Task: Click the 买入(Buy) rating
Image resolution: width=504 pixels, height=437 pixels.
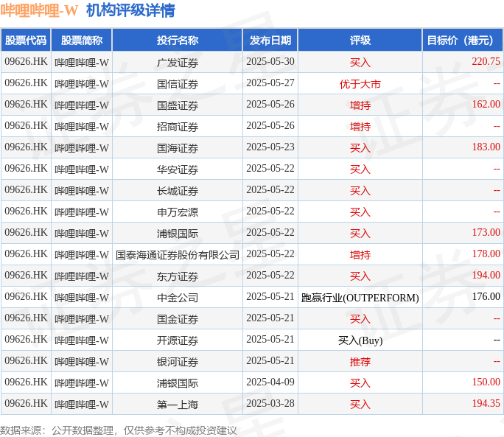Action: (360, 340)
